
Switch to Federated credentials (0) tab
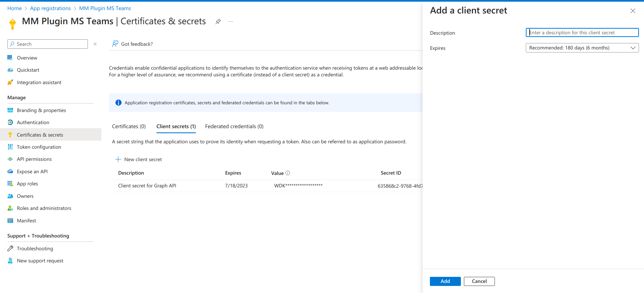click(x=234, y=126)
